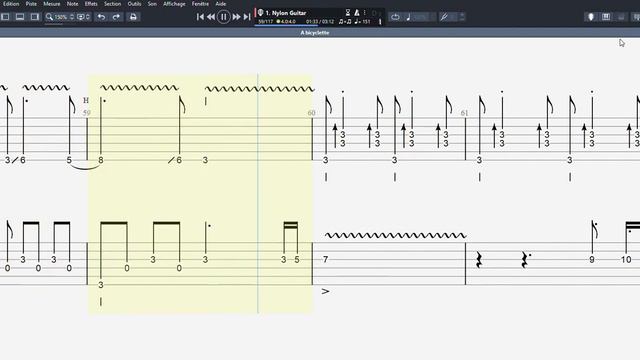The width and height of the screenshot is (640, 360).
Task: Jump to the first bar
Action: [x=200, y=17]
